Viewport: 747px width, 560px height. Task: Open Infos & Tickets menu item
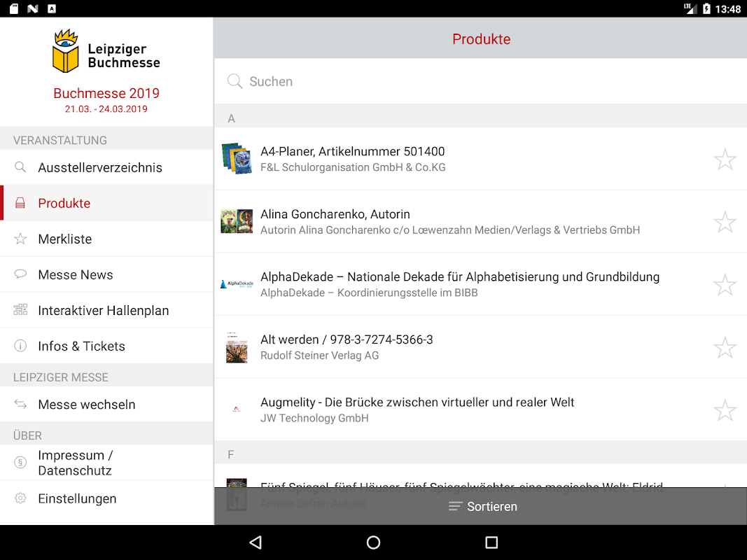click(x=106, y=346)
